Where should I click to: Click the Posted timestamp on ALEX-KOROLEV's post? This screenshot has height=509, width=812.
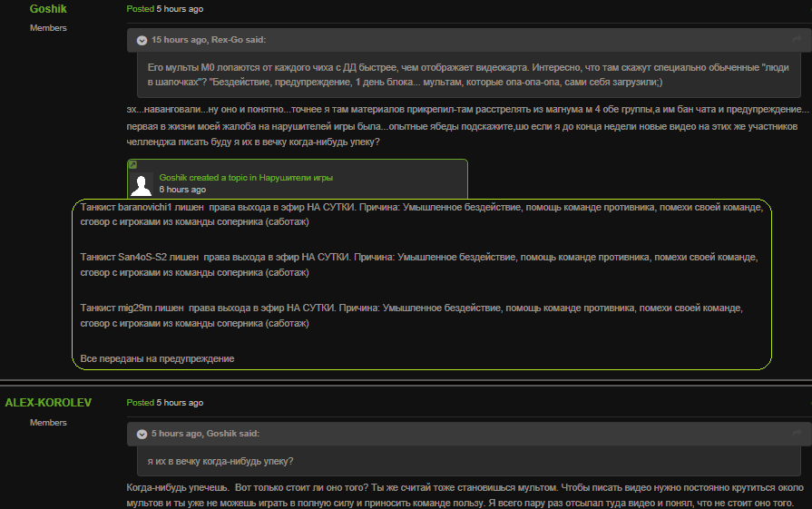click(179, 403)
